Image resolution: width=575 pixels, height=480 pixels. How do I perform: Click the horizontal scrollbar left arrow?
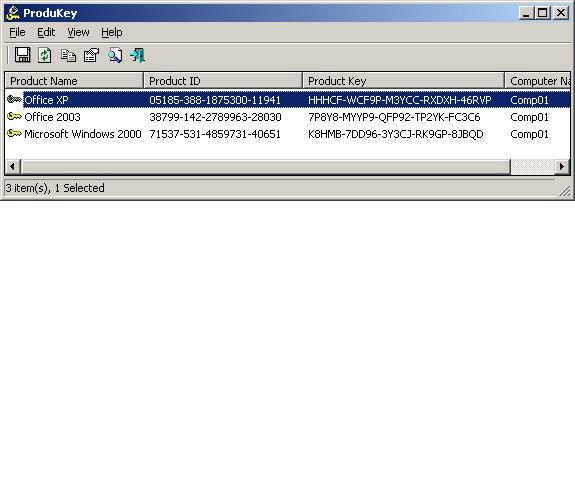pos(13,166)
